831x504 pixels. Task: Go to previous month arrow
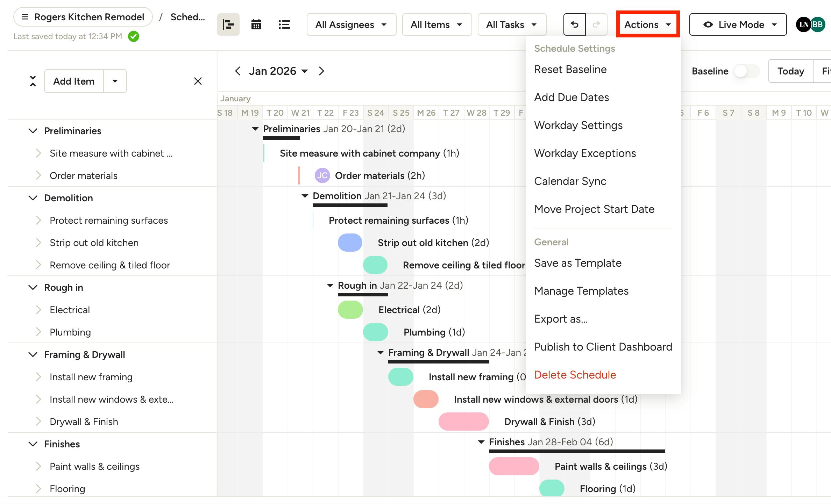point(238,71)
